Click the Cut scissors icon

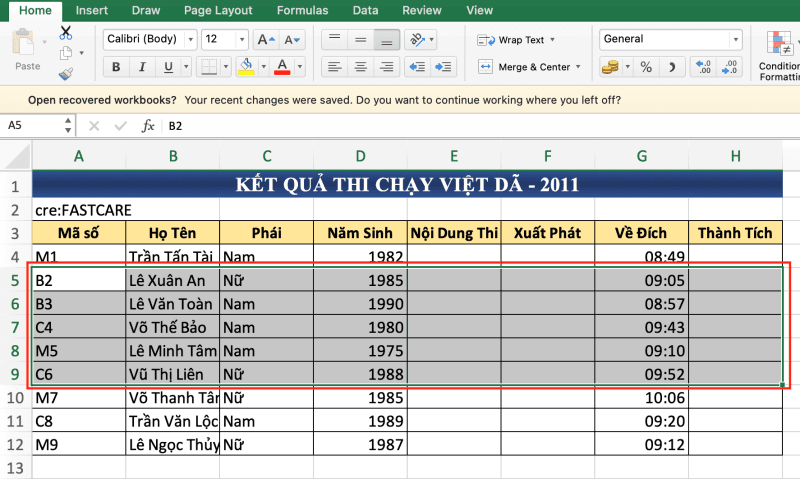coord(65,33)
